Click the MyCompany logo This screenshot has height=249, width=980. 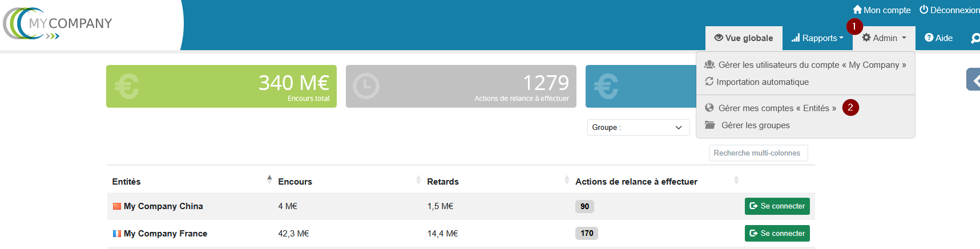[x=58, y=23]
